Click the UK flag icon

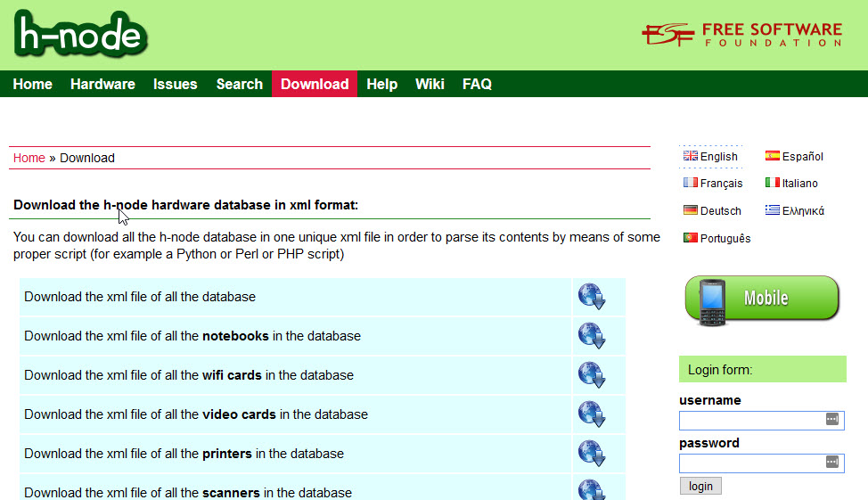(x=691, y=156)
